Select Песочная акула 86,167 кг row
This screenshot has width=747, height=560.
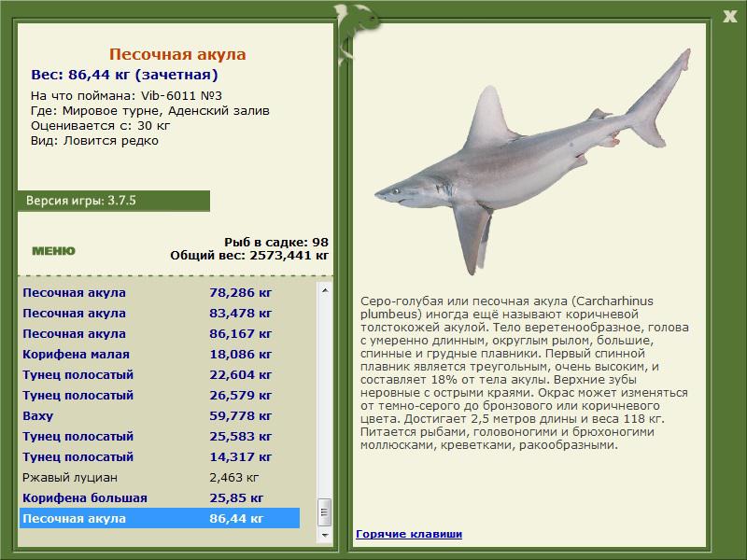tap(160, 333)
